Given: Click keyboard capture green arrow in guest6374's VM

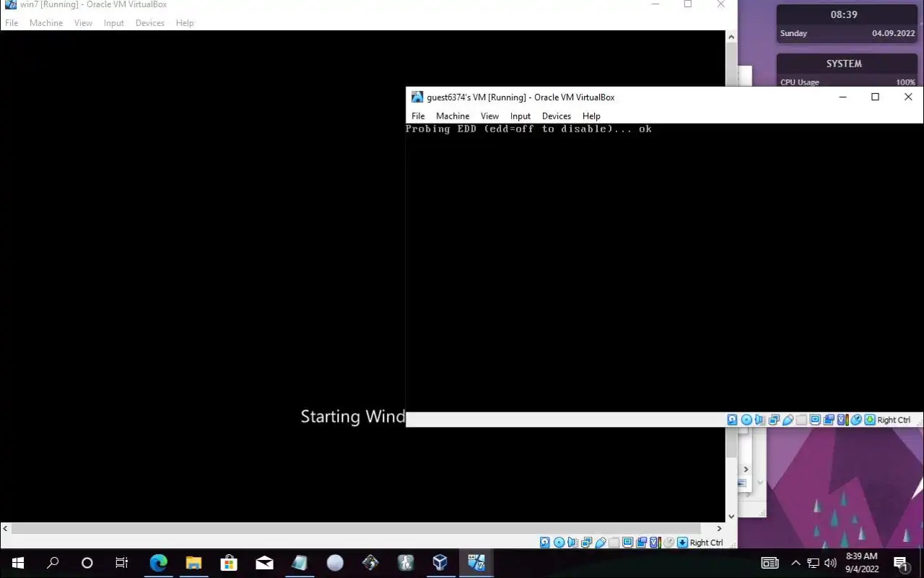Looking at the screenshot, I should [870, 420].
